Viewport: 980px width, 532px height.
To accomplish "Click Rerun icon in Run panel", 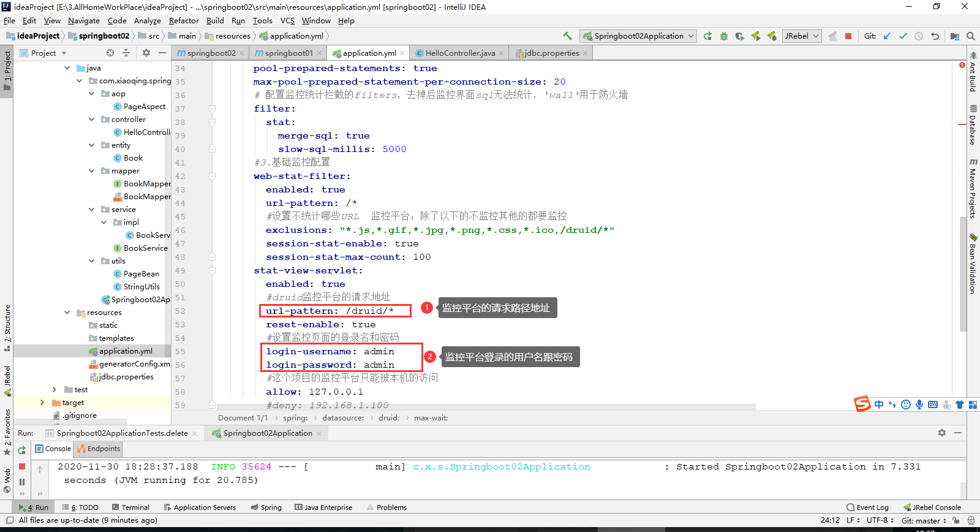I will tap(22, 450).
